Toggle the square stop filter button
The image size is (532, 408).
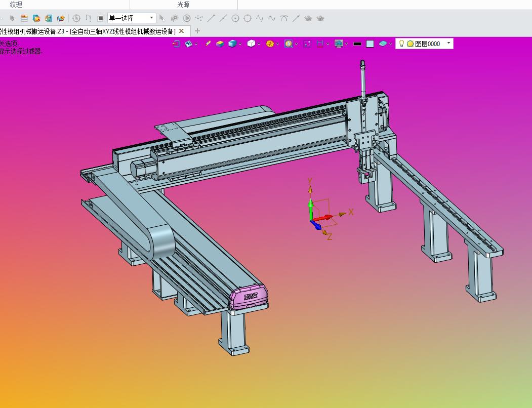click(100, 18)
